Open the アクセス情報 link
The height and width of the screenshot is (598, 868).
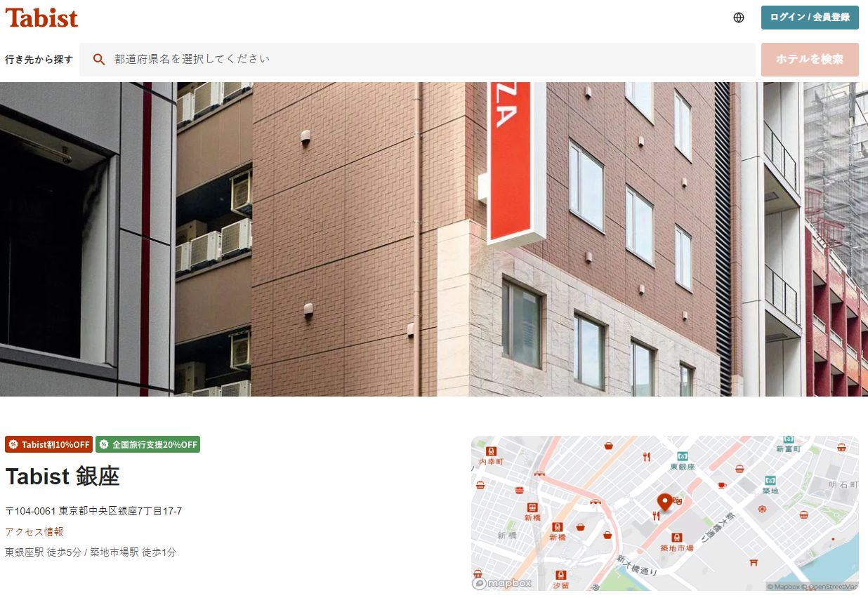(34, 531)
